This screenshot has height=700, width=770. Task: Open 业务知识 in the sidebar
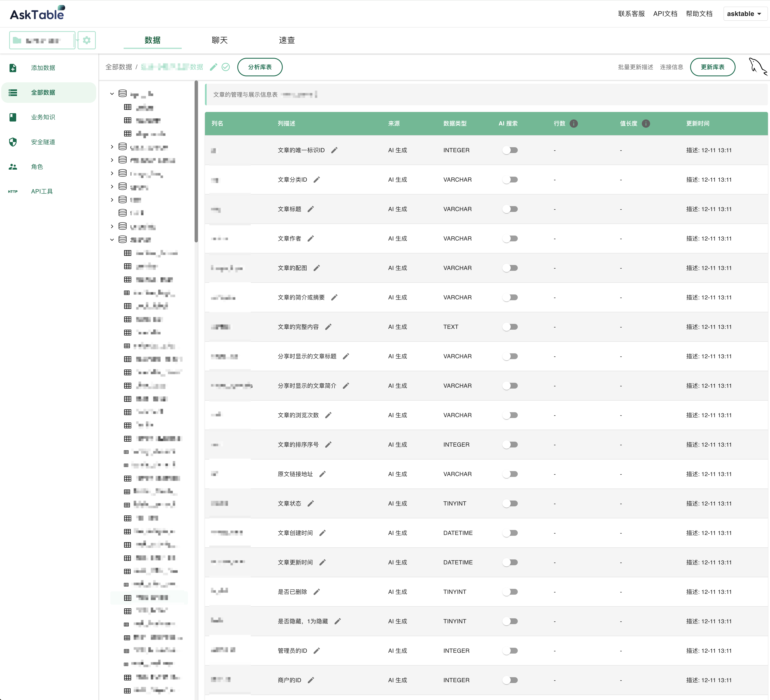point(49,117)
